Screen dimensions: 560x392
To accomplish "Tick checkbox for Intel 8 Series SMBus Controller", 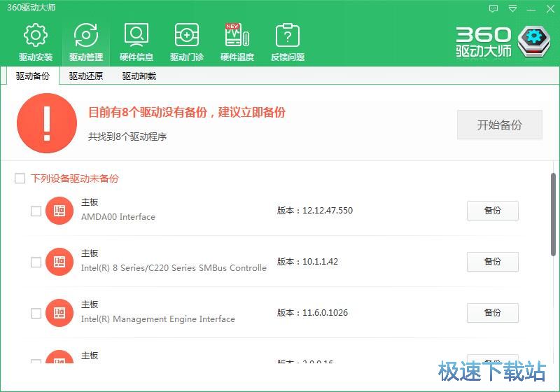I will pyautogui.click(x=36, y=262).
